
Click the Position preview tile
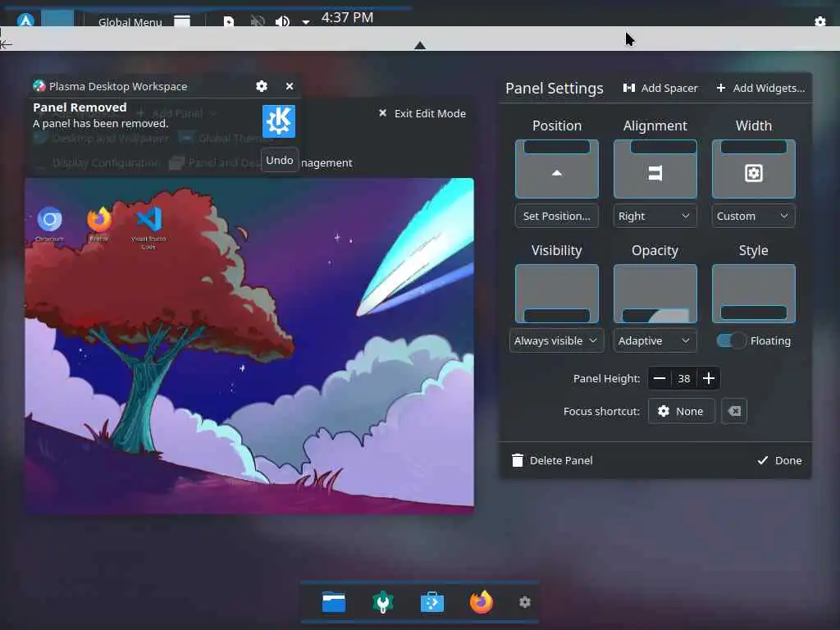557,169
